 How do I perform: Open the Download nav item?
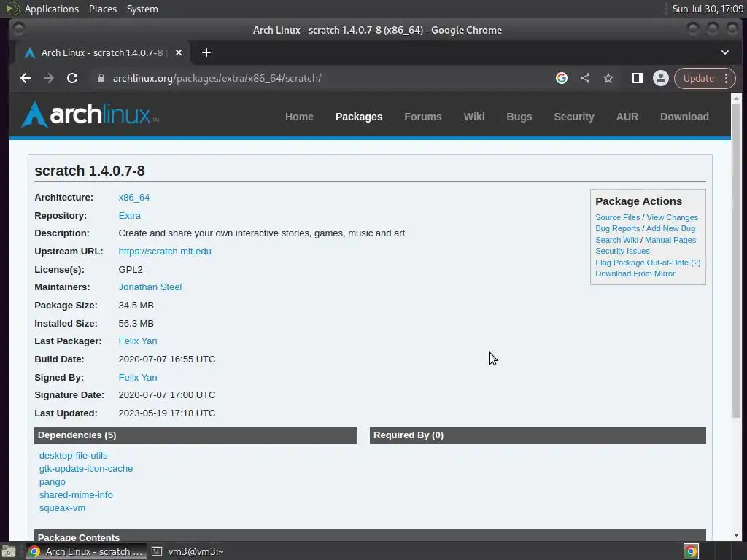[x=684, y=117]
